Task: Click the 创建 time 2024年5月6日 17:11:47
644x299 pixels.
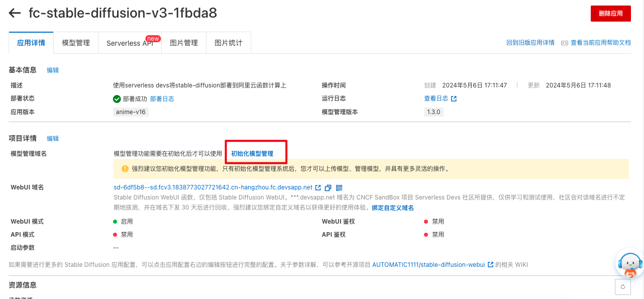Action: (475, 85)
